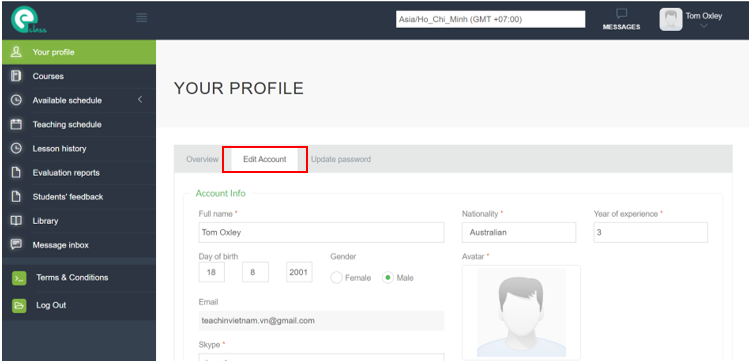Click the green Log Out folder icon
This screenshot has width=750, height=364.
(x=19, y=306)
